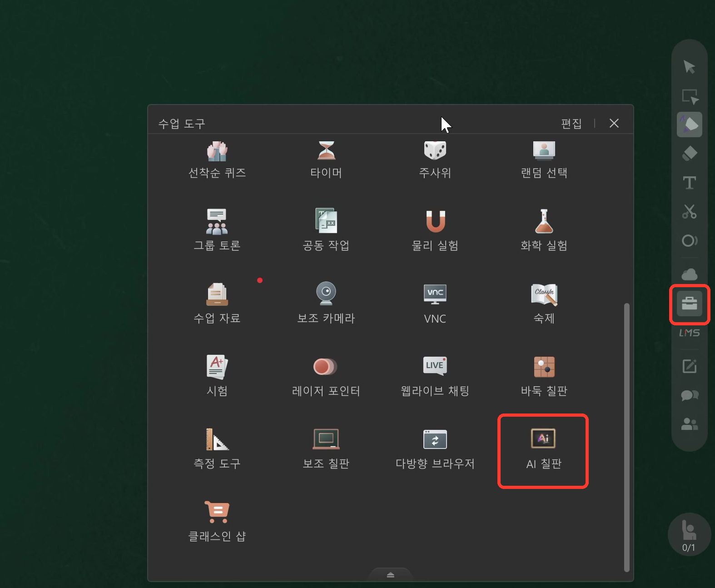Pick the text T tool
The image size is (715, 588).
pos(690,183)
